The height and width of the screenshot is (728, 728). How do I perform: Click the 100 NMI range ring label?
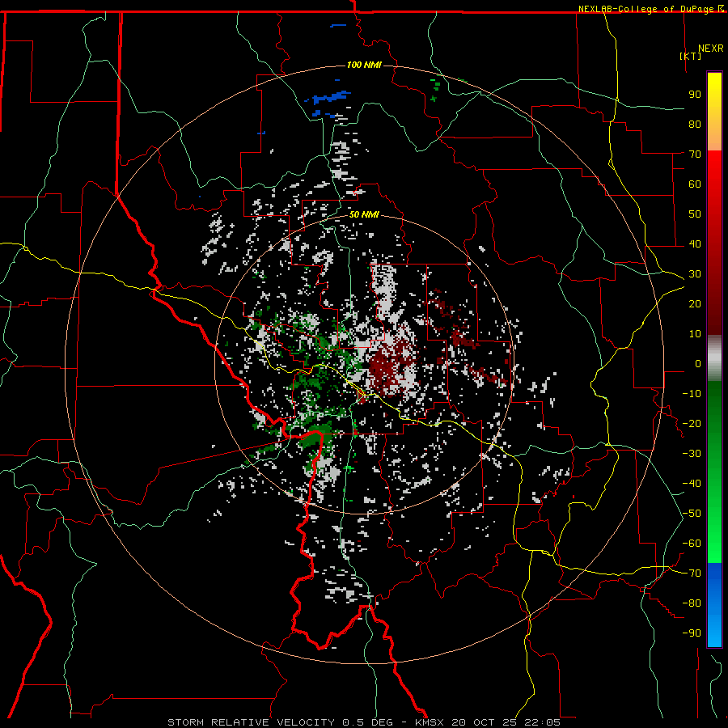tap(364, 65)
